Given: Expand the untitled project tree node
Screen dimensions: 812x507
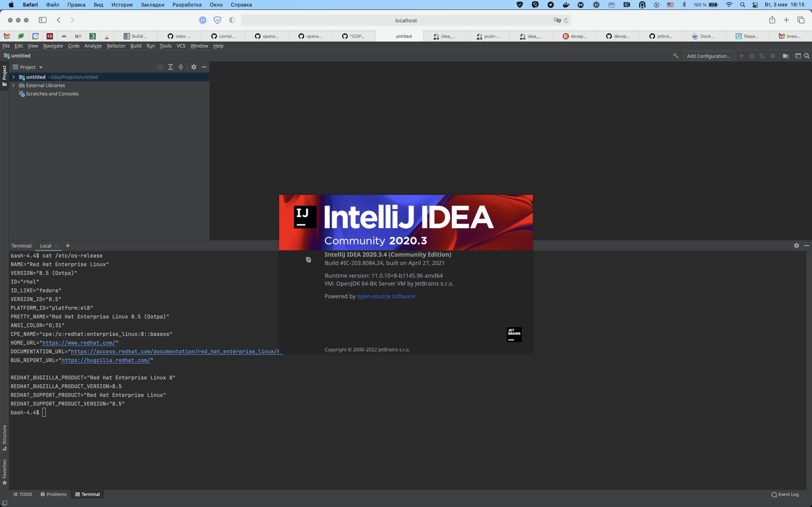Looking at the screenshot, I should point(13,77).
